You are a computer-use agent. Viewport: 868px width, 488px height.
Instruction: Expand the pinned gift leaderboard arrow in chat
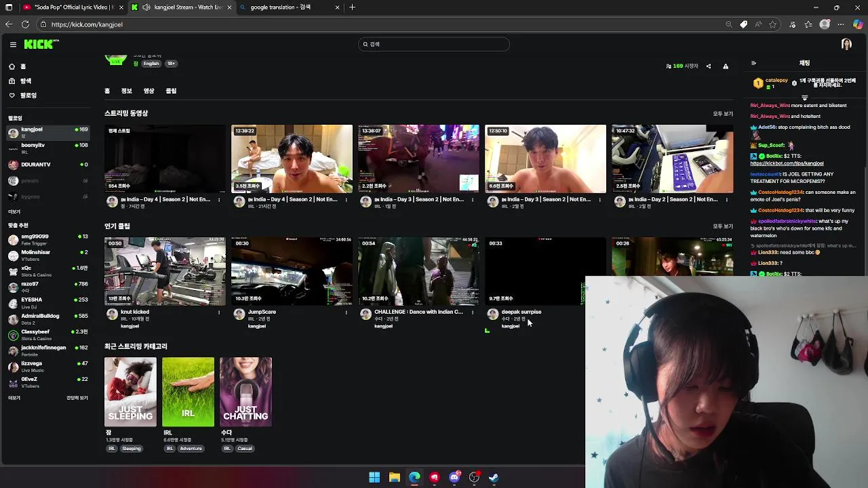(x=804, y=98)
